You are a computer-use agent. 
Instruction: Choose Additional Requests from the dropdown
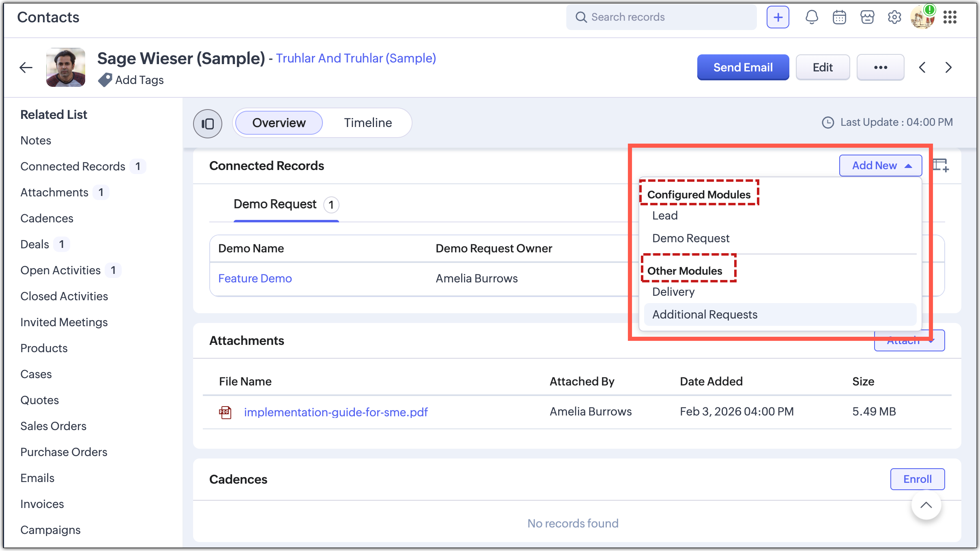pos(705,314)
